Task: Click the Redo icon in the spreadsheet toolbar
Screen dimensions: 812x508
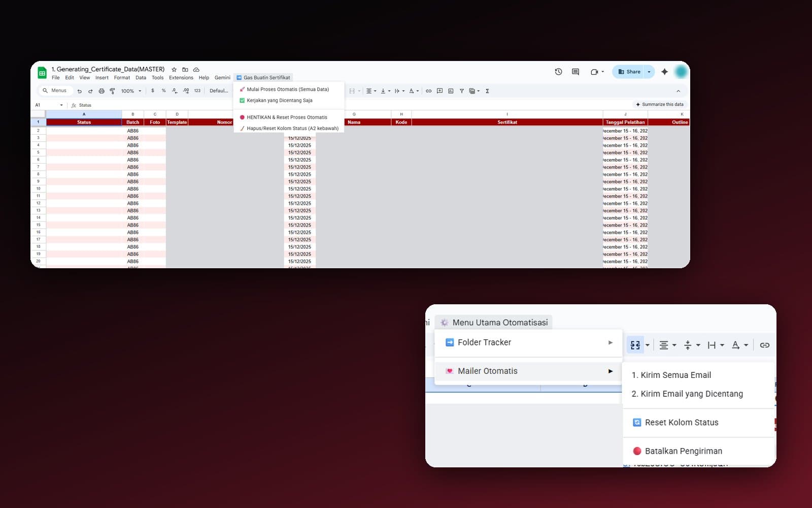Action: pos(90,91)
